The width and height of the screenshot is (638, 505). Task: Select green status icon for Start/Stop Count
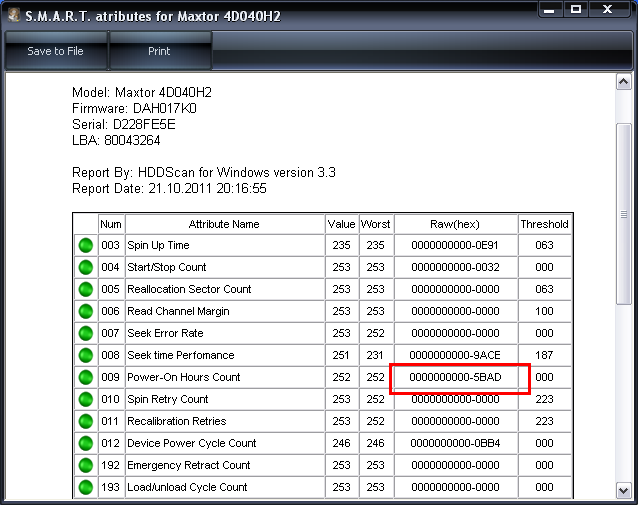point(86,267)
